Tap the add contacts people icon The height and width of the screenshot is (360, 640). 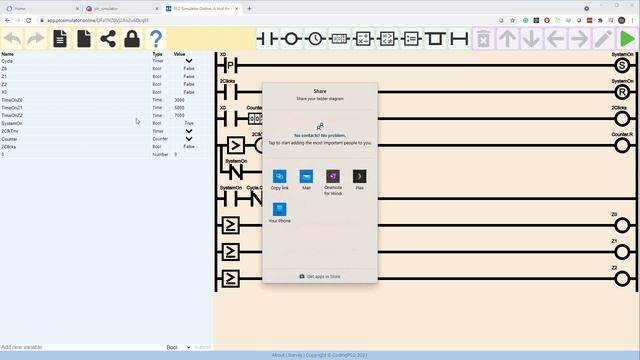point(320,126)
